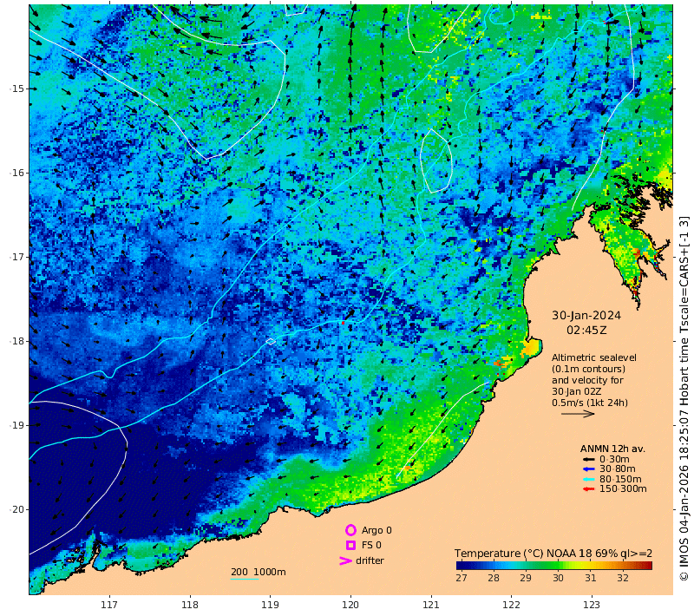The image size is (694, 616).
Task: Click the colorbar tick label 27
Action: click(x=462, y=578)
